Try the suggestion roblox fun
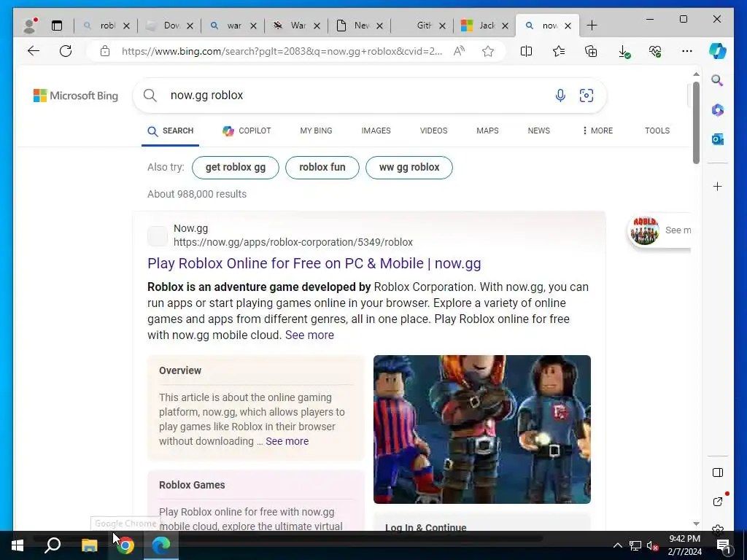This screenshot has height=560, width=747. pos(322,167)
